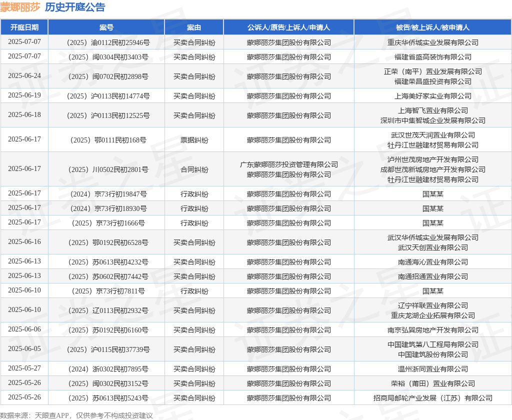Viewport: 512px width, 420px height.
Task: Click the orange 蒙娜丽莎 title text
Action: click(x=20, y=7)
